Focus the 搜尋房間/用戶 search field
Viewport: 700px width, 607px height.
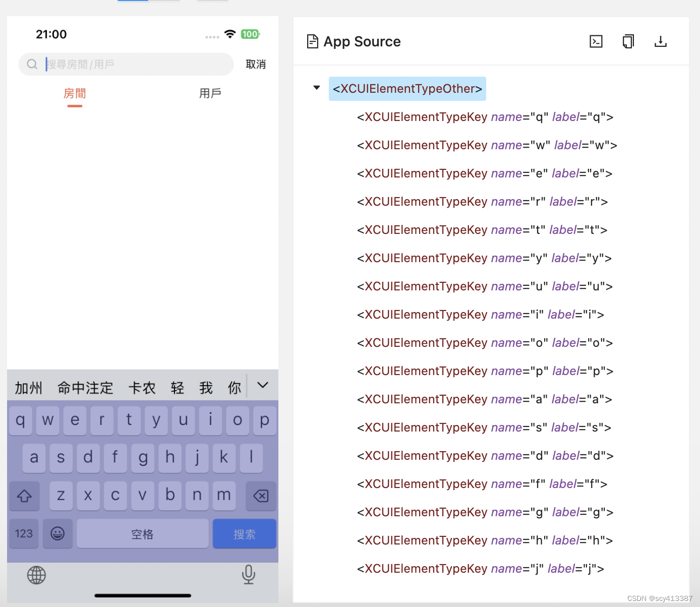[x=126, y=64]
